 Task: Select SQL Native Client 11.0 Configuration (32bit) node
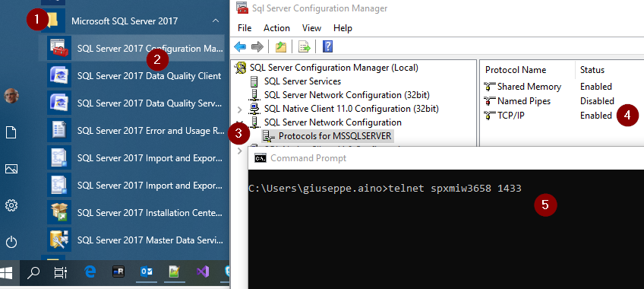click(351, 109)
